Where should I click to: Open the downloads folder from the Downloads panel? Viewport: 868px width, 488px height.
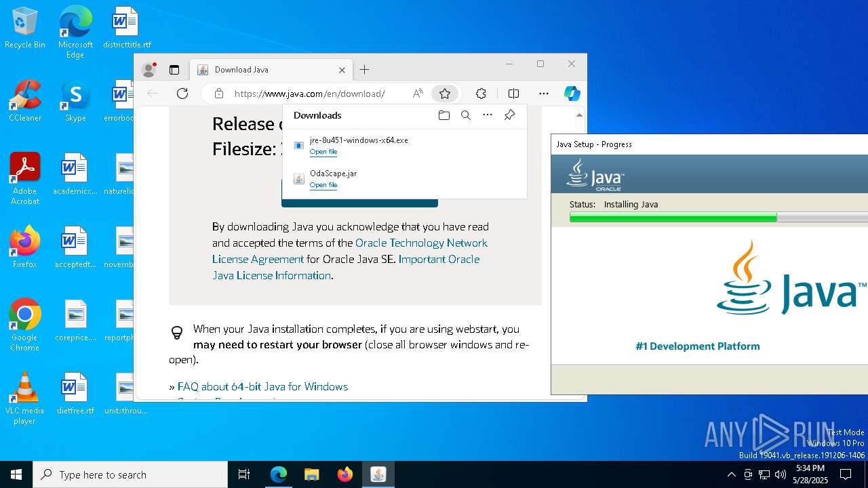(x=444, y=115)
